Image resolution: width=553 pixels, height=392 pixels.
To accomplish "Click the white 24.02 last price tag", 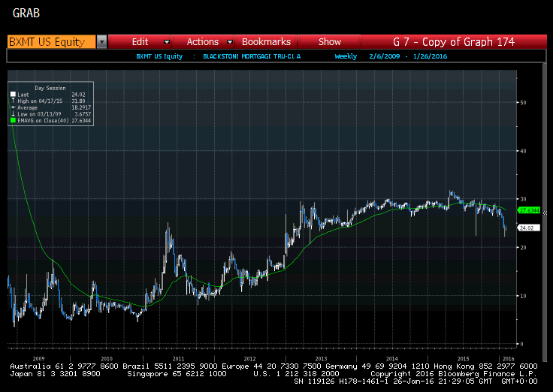I will click(x=528, y=228).
